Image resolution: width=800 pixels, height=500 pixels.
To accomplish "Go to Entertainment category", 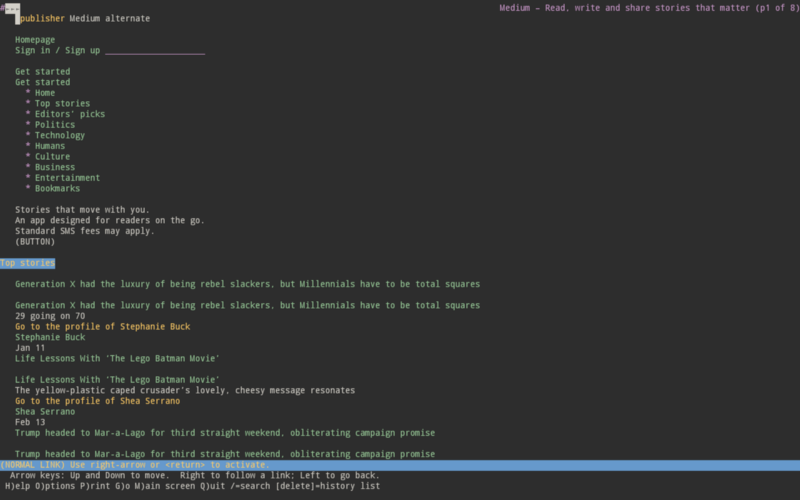I will [x=67, y=178].
